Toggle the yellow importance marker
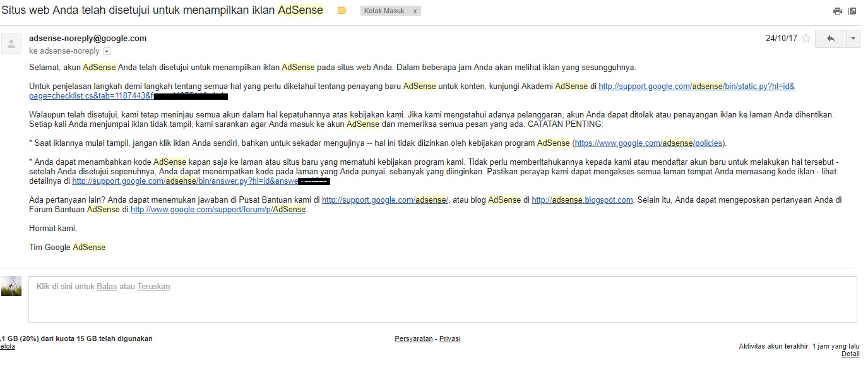The image size is (868, 377). click(x=342, y=11)
